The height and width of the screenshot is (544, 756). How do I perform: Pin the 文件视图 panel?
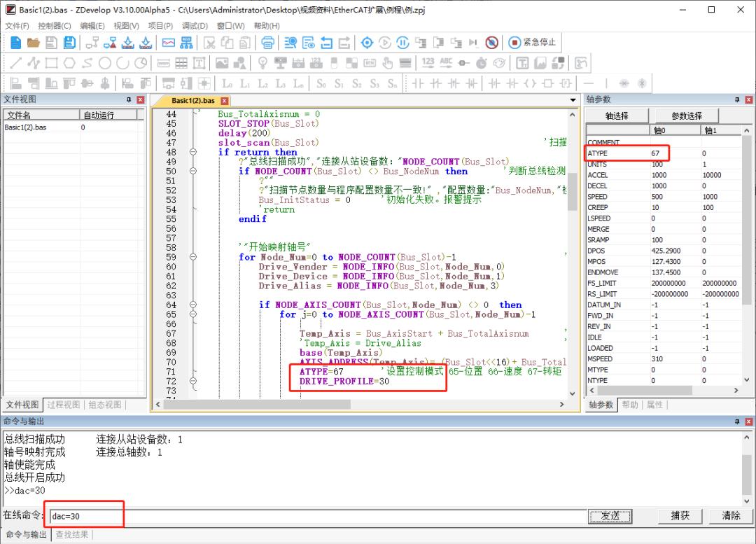pos(129,100)
